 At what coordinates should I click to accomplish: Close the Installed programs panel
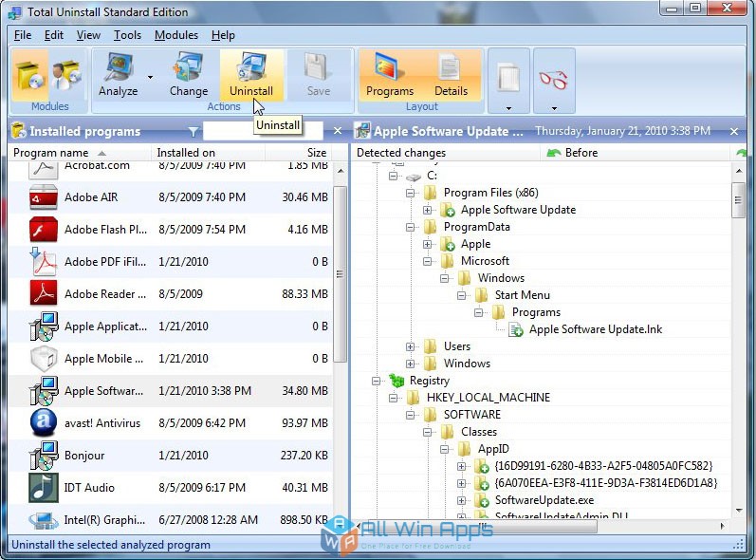(338, 131)
